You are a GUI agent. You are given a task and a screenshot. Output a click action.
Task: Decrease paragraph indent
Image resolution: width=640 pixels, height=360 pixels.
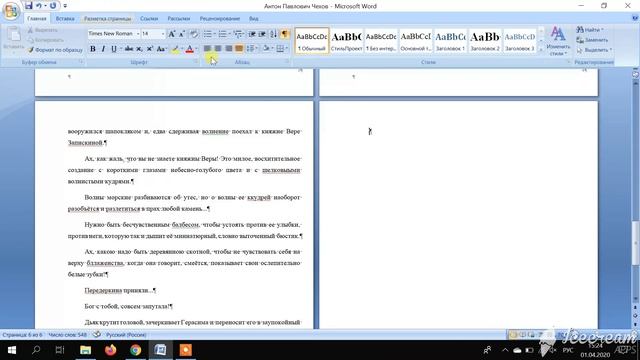pyautogui.click(x=252, y=34)
